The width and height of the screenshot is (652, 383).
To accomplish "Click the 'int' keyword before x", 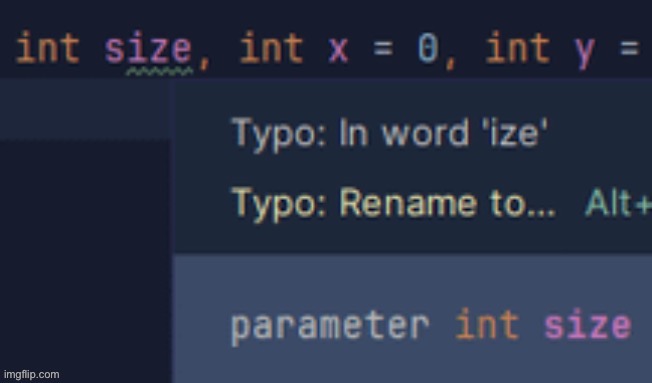I will click(272, 49).
